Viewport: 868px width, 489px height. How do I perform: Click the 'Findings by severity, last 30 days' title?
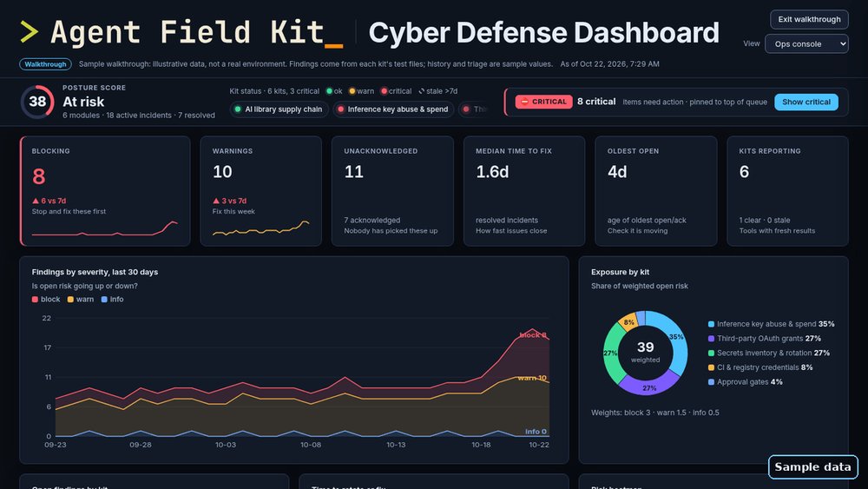pyautogui.click(x=95, y=272)
